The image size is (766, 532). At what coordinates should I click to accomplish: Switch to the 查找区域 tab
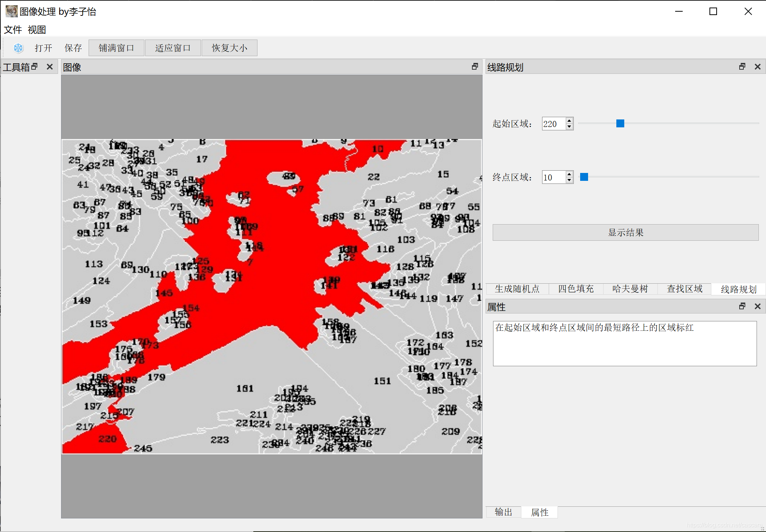point(685,289)
